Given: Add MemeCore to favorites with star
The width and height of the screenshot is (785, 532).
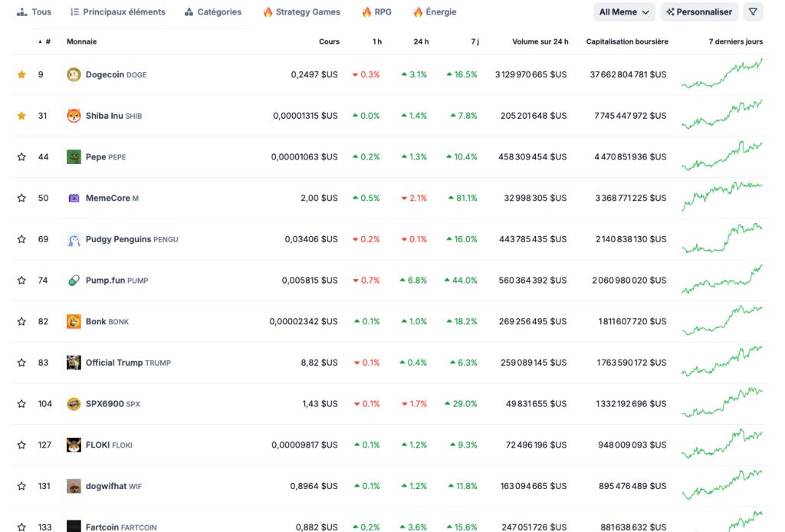Looking at the screenshot, I should [21, 199].
